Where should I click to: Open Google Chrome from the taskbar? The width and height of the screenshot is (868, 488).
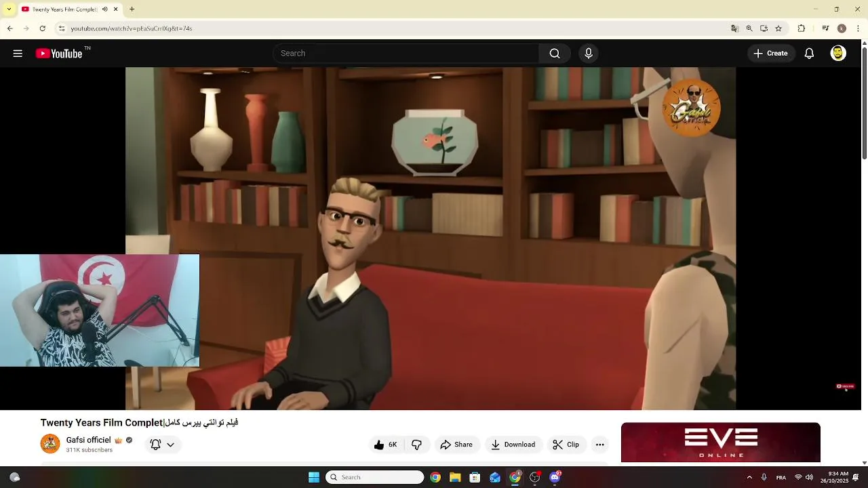click(435, 477)
